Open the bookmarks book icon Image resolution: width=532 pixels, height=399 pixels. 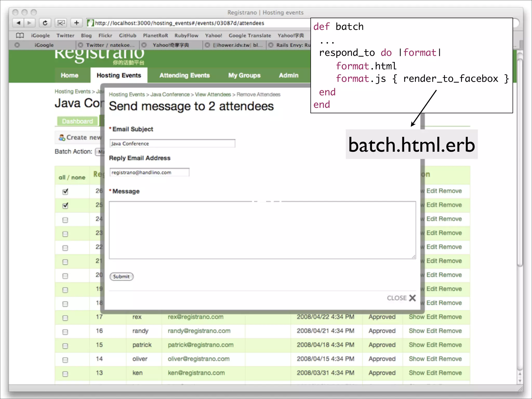[20, 35]
